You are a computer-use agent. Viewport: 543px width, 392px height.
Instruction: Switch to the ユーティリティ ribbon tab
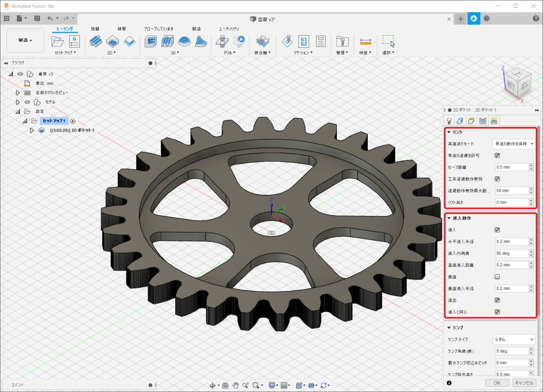tap(229, 29)
